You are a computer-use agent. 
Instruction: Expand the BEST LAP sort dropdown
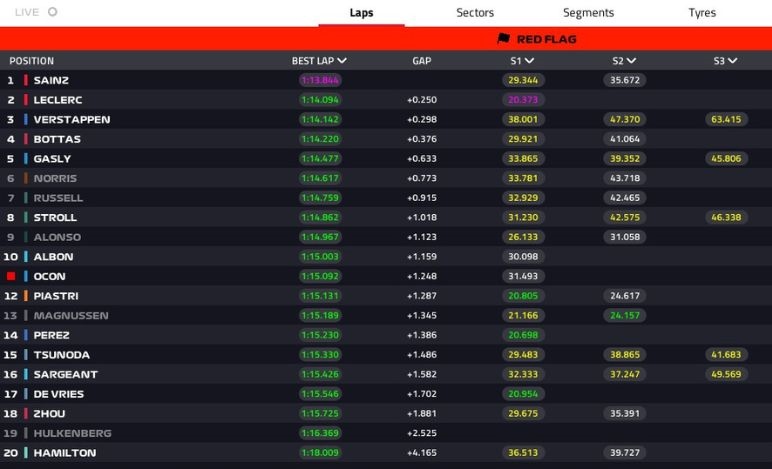343,61
